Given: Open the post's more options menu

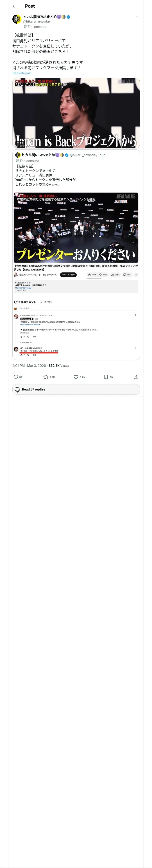Looking at the screenshot, I should (x=137, y=17).
